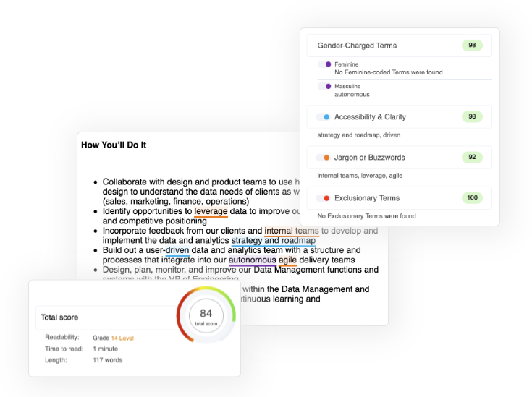Viewport: 532px width, 397px height.
Task: Click the Jargon score badge showing 92
Action: pyautogui.click(x=472, y=158)
